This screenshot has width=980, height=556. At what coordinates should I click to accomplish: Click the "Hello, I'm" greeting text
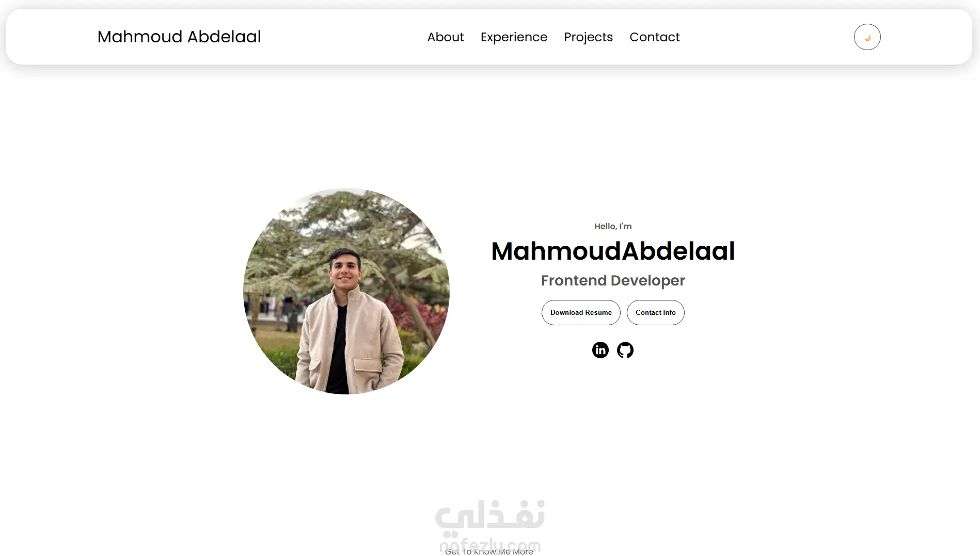click(613, 226)
